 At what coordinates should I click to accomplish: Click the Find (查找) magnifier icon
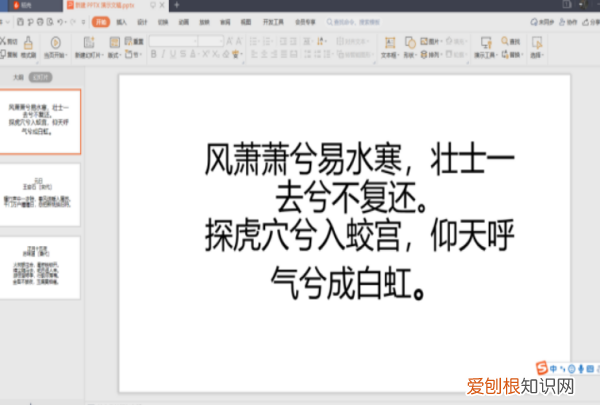coord(505,41)
